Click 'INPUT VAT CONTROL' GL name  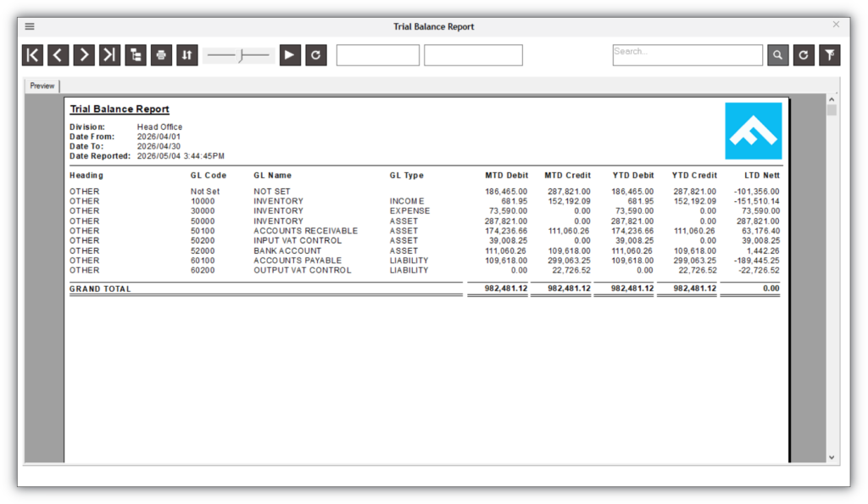coord(298,240)
